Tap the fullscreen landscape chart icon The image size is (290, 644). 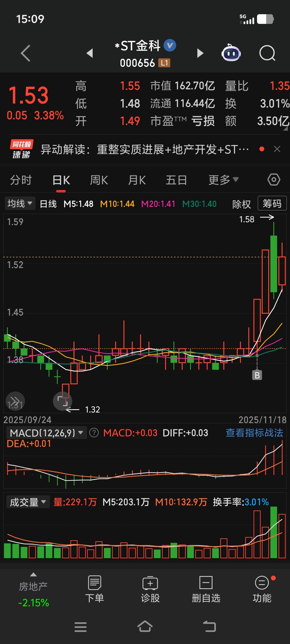(x=63, y=401)
